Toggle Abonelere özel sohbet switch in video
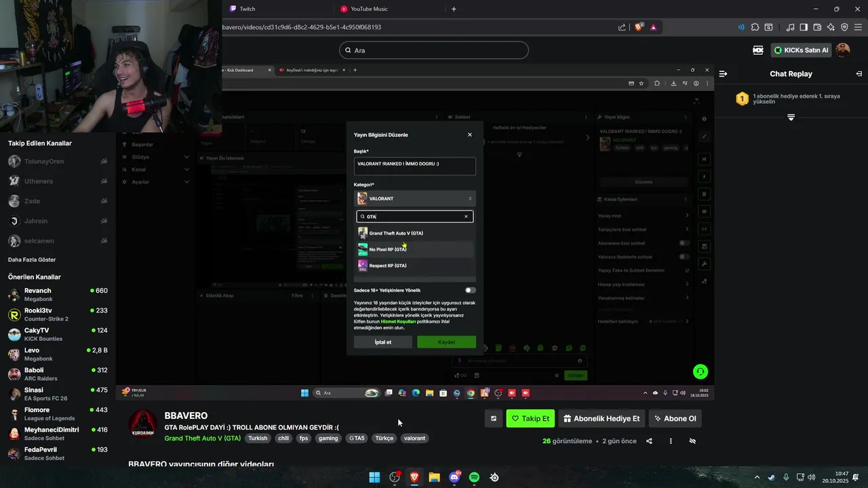This screenshot has width=868, height=488. coord(685,243)
